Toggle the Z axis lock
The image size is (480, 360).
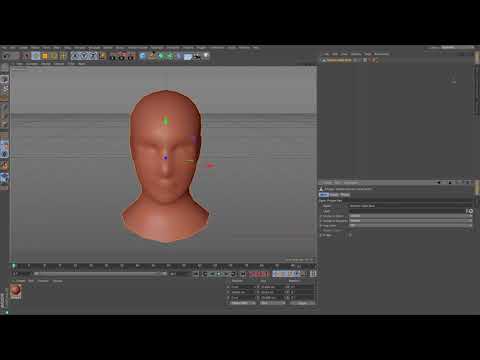[x=93, y=56]
